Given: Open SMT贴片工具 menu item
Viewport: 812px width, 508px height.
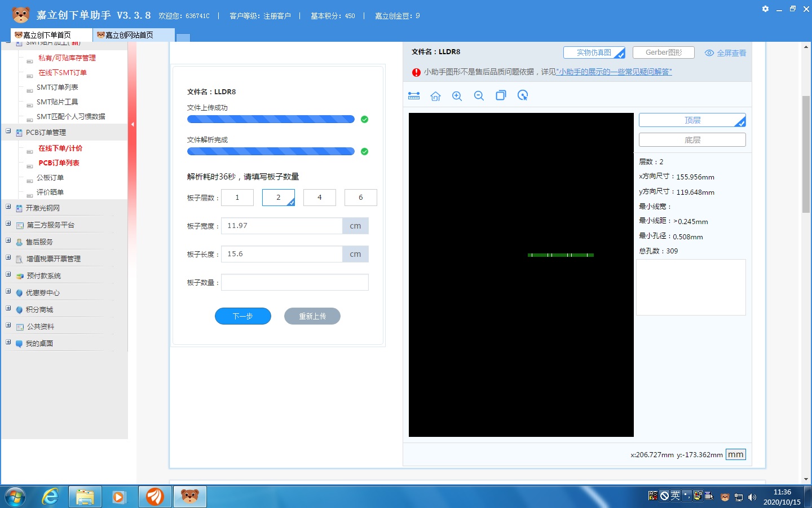Looking at the screenshot, I should [58, 102].
